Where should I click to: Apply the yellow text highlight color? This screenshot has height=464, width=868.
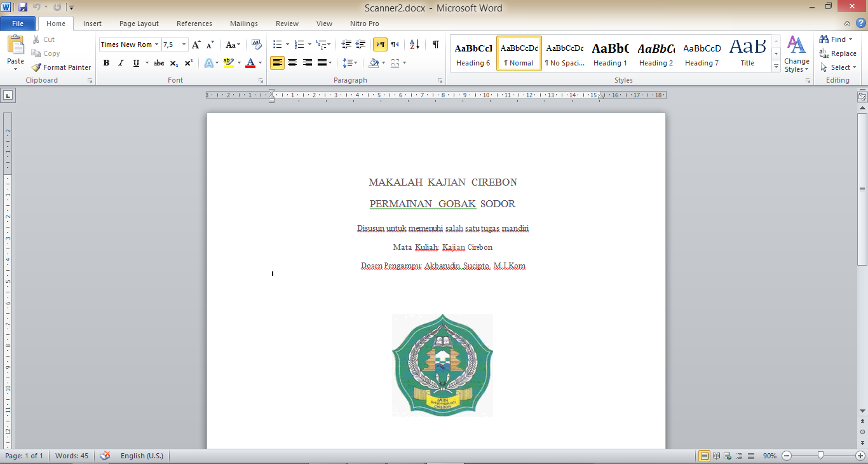[x=229, y=63]
